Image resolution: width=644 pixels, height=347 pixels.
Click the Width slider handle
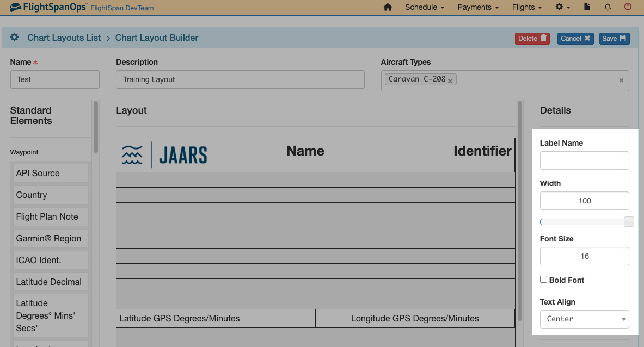pyautogui.click(x=629, y=222)
